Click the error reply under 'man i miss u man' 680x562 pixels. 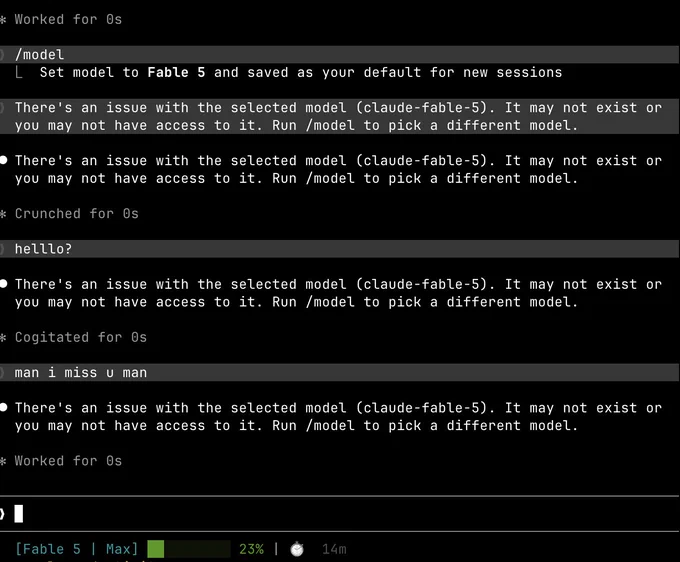338,417
